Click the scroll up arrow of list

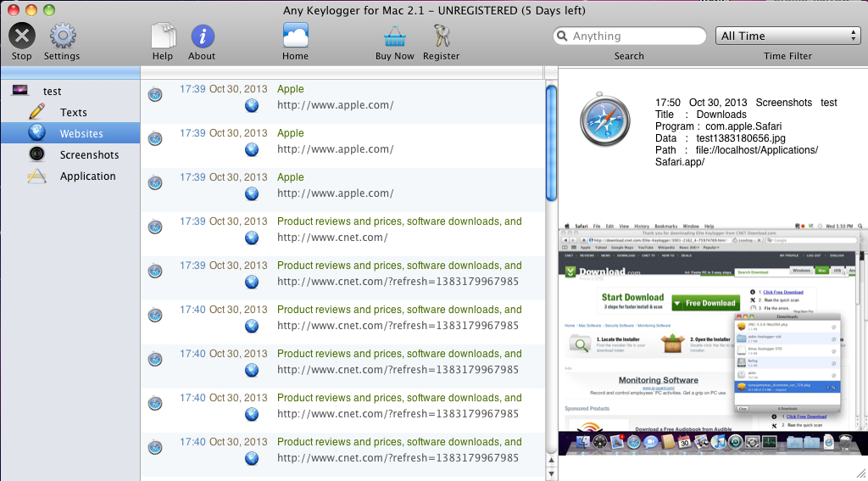click(551, 461)
